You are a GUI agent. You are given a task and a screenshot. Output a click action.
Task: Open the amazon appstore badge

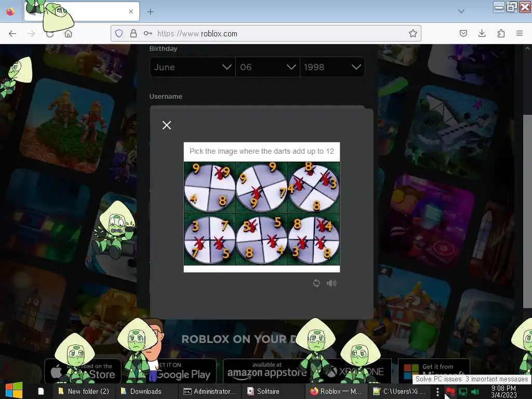pyautogui.click(x=267, y=370)
